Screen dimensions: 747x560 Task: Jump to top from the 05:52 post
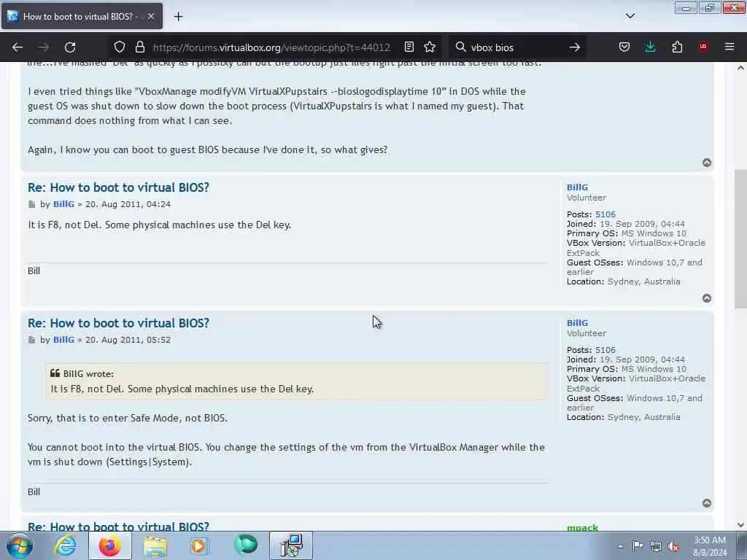point(707,503)
